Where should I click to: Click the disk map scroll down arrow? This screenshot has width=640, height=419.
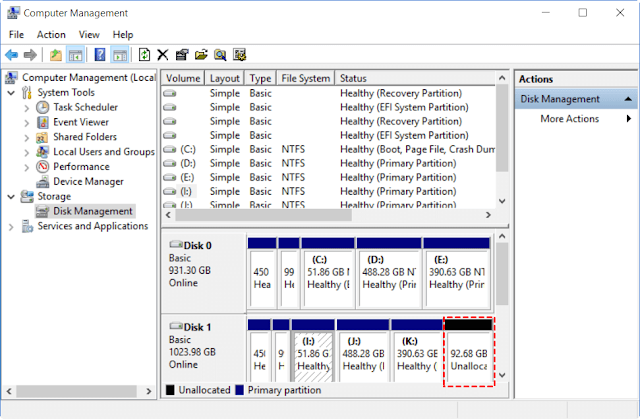point(502,375)
